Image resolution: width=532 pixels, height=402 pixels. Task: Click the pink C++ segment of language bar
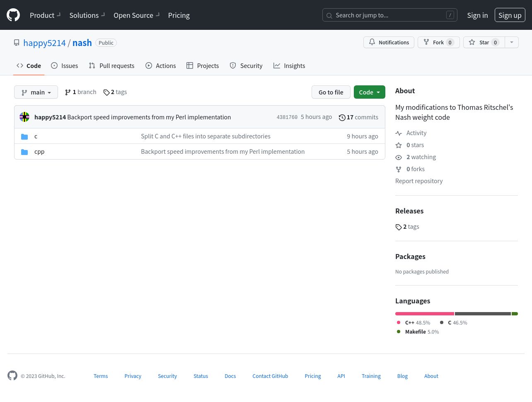(x=425, y=314)
